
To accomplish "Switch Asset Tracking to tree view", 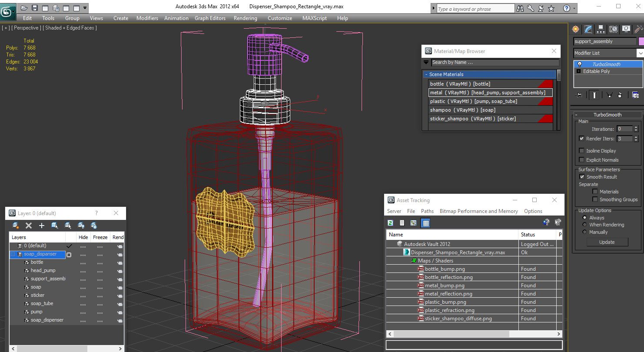I will 413,223.
